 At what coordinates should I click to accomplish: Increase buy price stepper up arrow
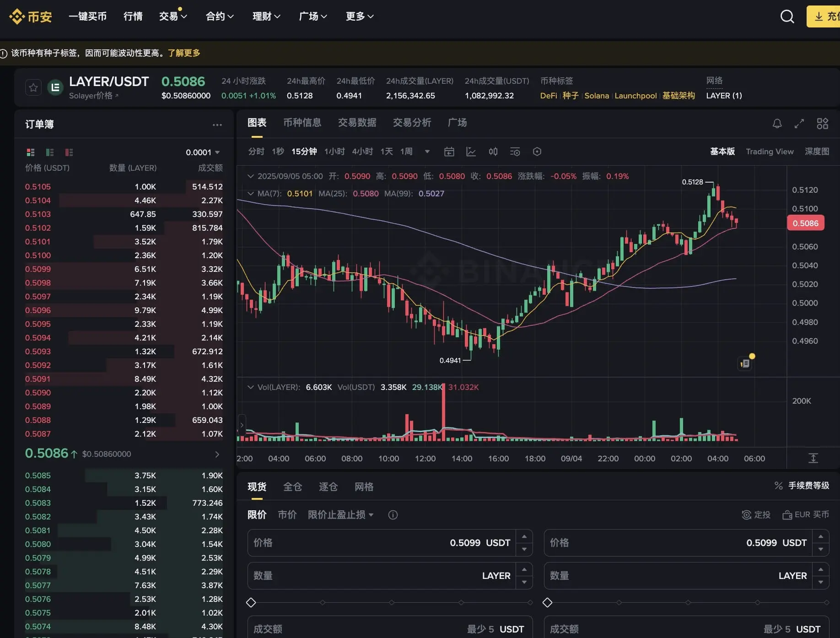pyautogui.click(x=524, y=536)
